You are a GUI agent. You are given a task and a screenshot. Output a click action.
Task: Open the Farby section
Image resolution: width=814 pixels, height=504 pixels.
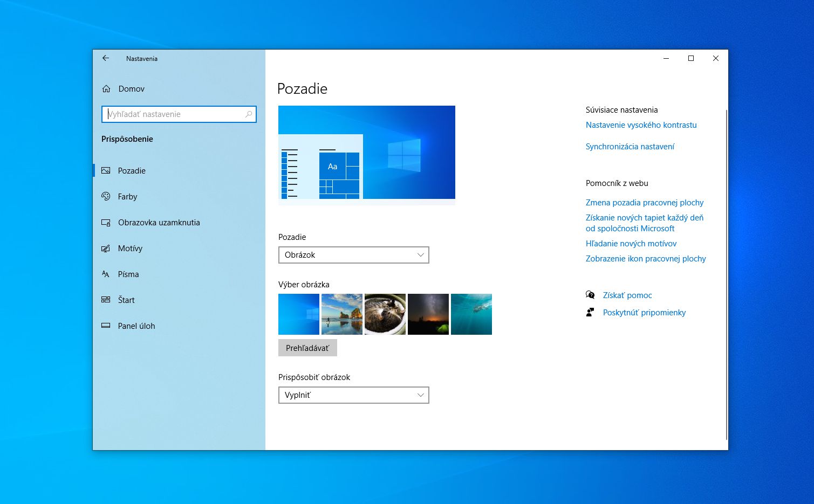click(179, 196)
